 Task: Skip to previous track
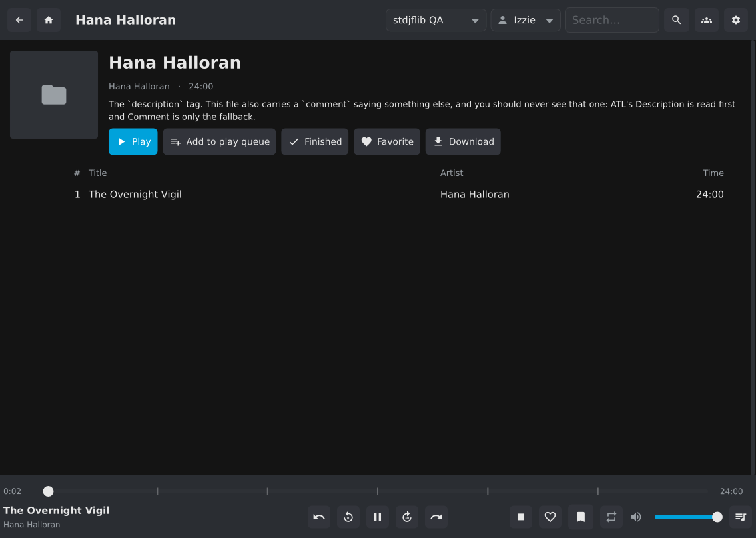tap(318, 517)
